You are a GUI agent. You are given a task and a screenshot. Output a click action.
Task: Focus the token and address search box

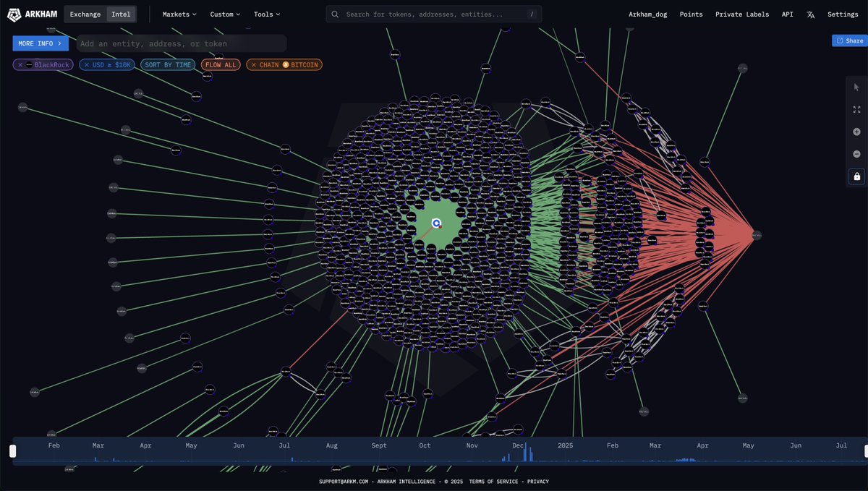tap(433, 14)
